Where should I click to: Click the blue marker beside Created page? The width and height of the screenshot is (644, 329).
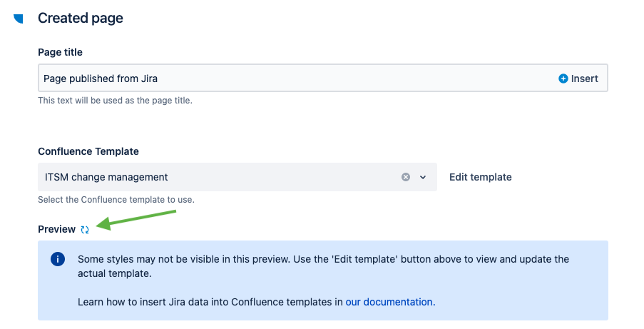(19, 19)
